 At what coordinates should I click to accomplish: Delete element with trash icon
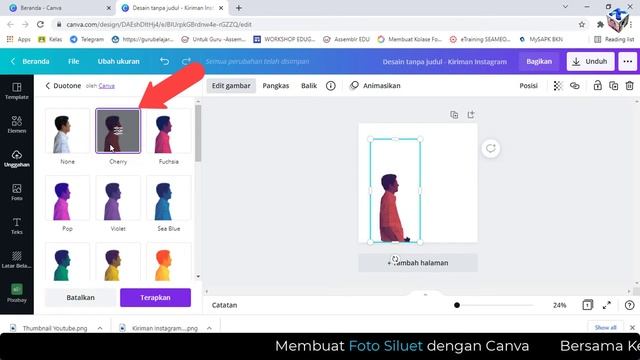(629, 86)
